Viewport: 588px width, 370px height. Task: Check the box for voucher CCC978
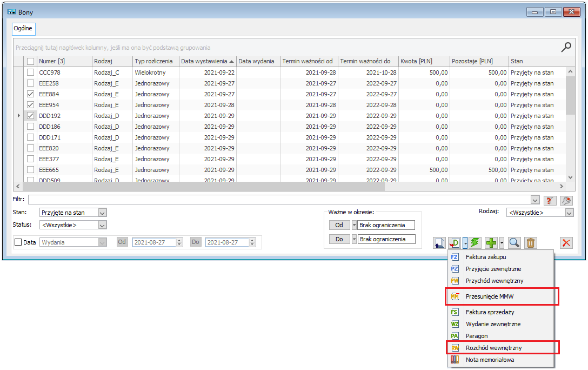[x=31, y=72]
